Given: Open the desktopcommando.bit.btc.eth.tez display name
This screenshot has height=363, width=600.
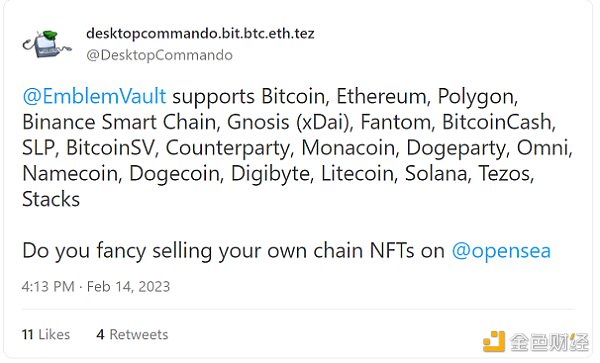Looking at the screenshot, I should 200,34.
